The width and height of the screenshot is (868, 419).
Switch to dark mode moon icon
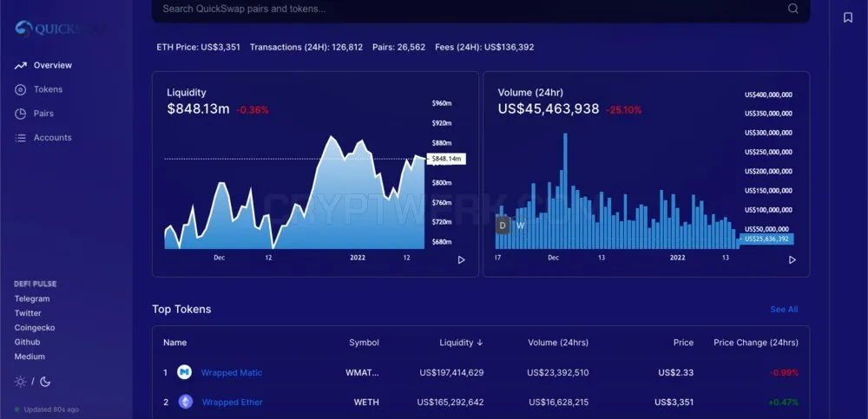(x=45, y=382)
